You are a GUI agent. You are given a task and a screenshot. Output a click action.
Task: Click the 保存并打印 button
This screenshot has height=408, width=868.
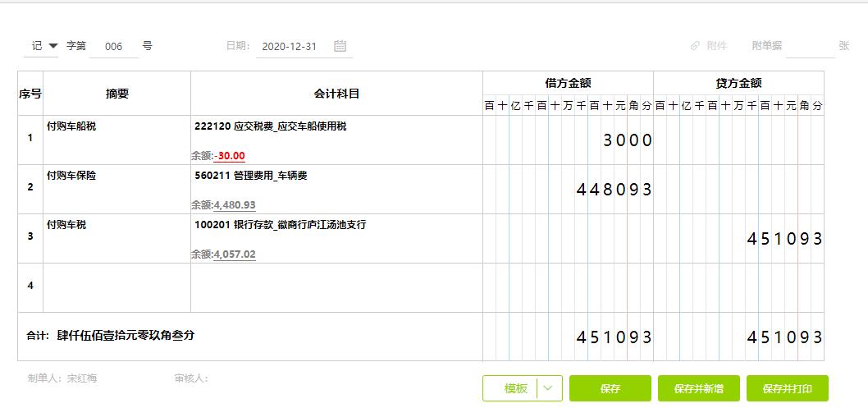[787, 388]
